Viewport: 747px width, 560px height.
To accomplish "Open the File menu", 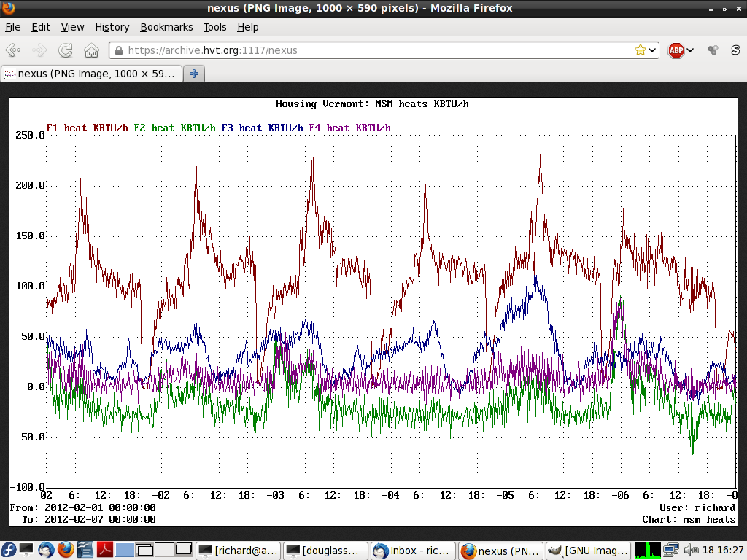I will pos(13,27).
